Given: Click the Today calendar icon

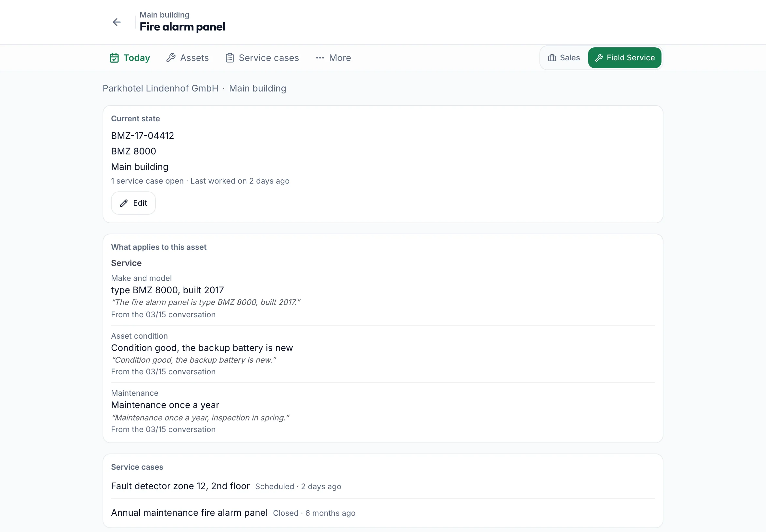Looking at the screenshot, I should (114, 58).
